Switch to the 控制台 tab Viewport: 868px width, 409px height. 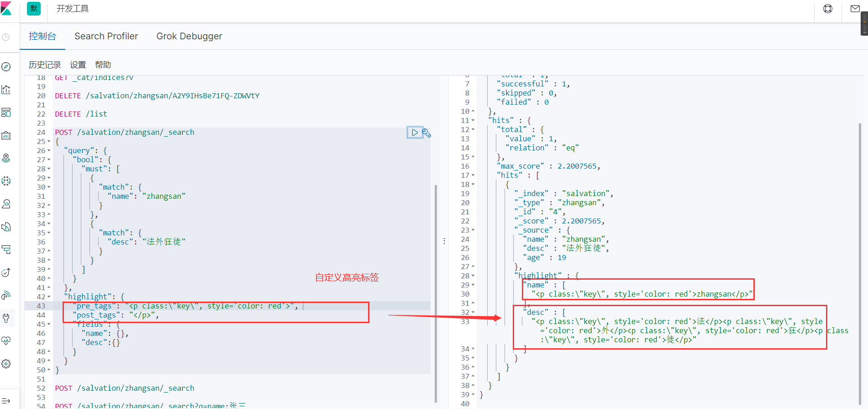42,36
